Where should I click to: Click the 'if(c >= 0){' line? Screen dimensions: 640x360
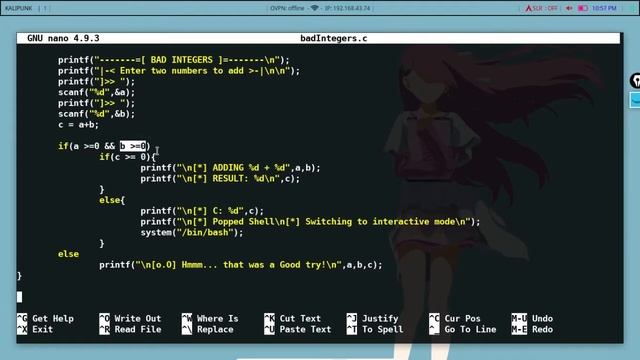pos(127,157)
